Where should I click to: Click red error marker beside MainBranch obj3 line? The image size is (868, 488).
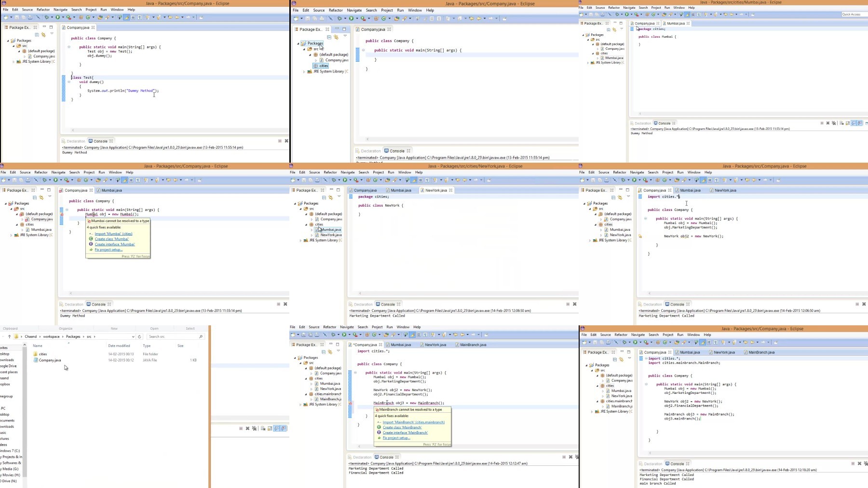point(351,403)
